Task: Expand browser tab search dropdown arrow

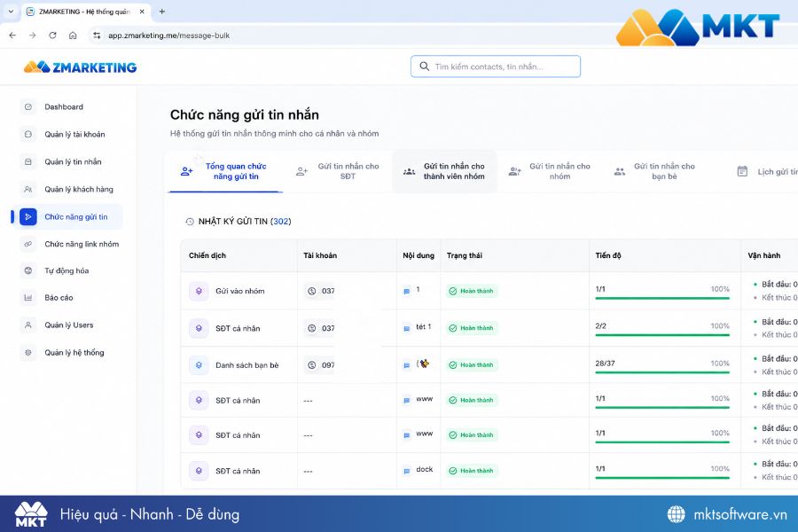Action: pos(11,12)
